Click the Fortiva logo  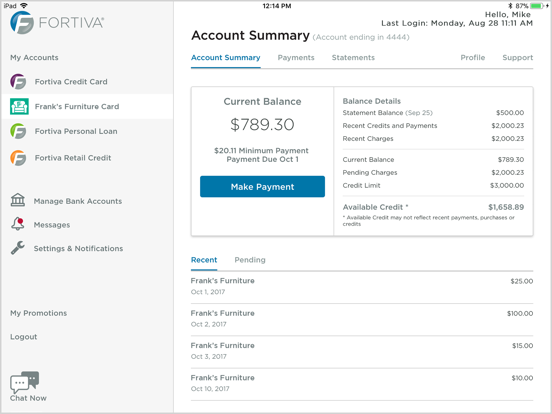tap(57, 23)
